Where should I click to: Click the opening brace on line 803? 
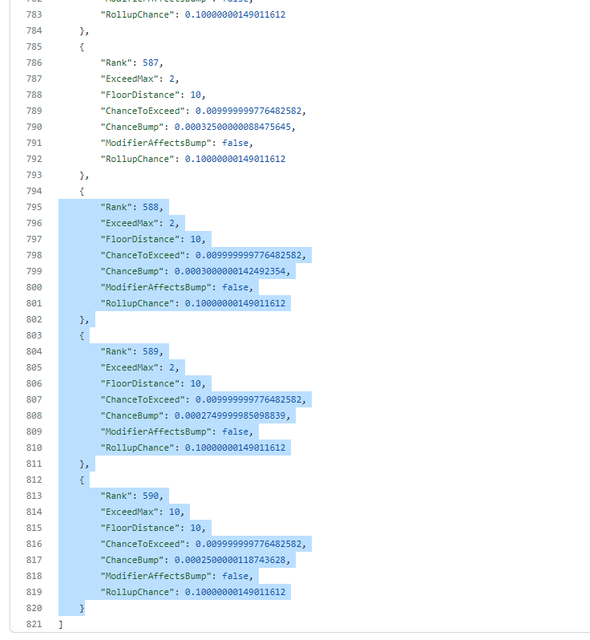(82, 336)
